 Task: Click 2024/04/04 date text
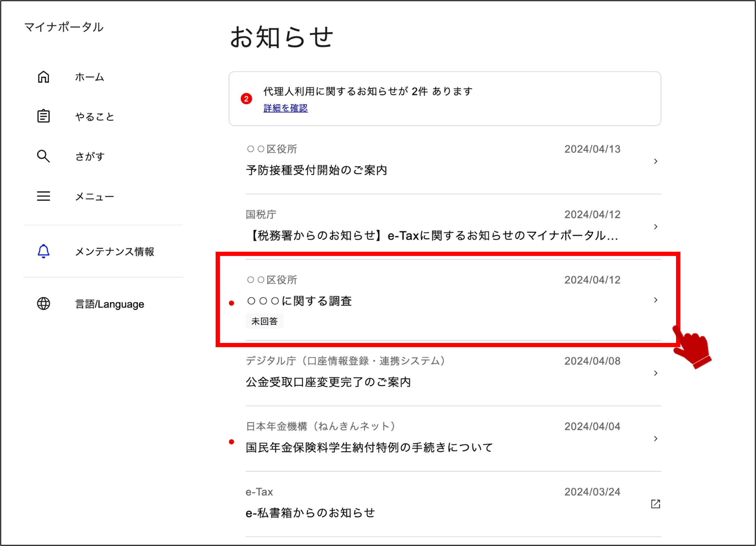coord(592,427)
